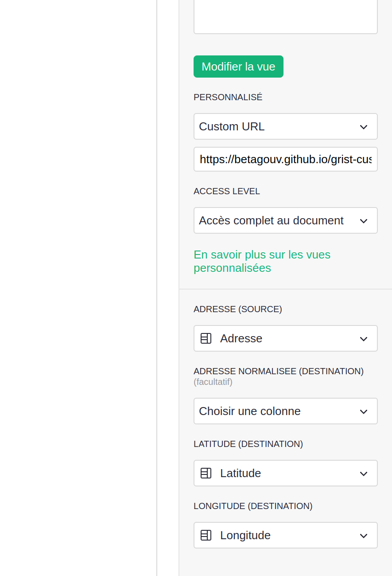This screenshot has width=392, height=576.
Task: Click the Modifier la vue button
Action: [x=238, y=67]
